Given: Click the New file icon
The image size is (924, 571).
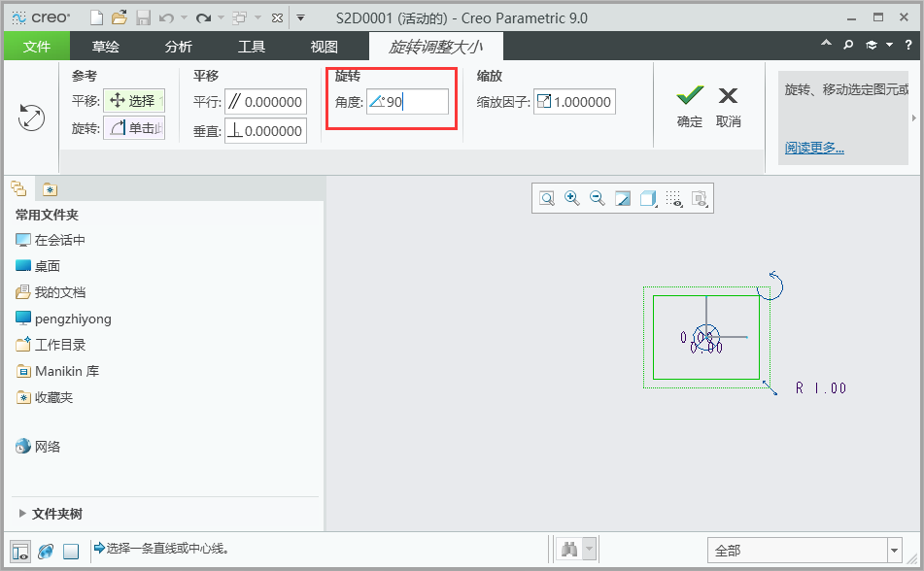Looking at the screenshot, I should click(x=96, y=18).
